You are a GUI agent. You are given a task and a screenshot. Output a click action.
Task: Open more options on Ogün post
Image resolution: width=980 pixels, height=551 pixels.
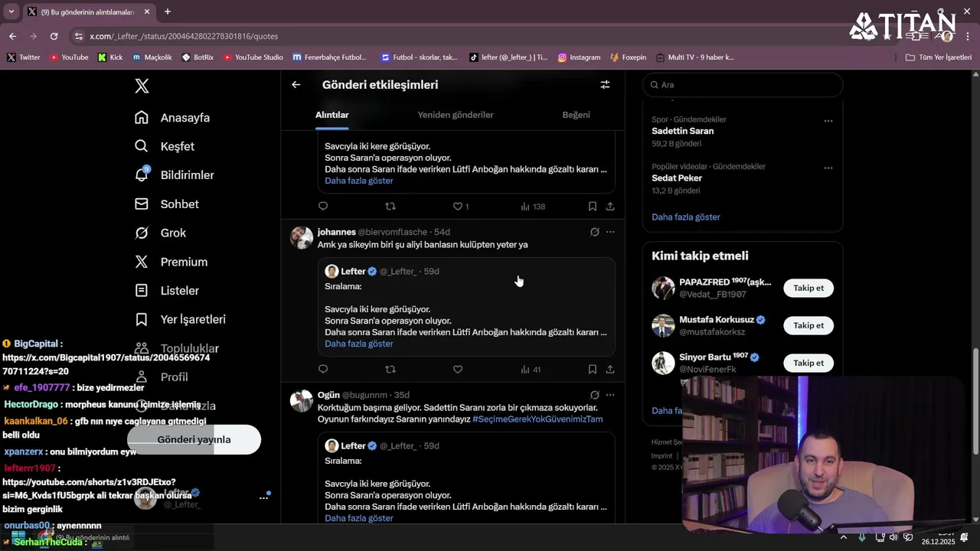610,395
